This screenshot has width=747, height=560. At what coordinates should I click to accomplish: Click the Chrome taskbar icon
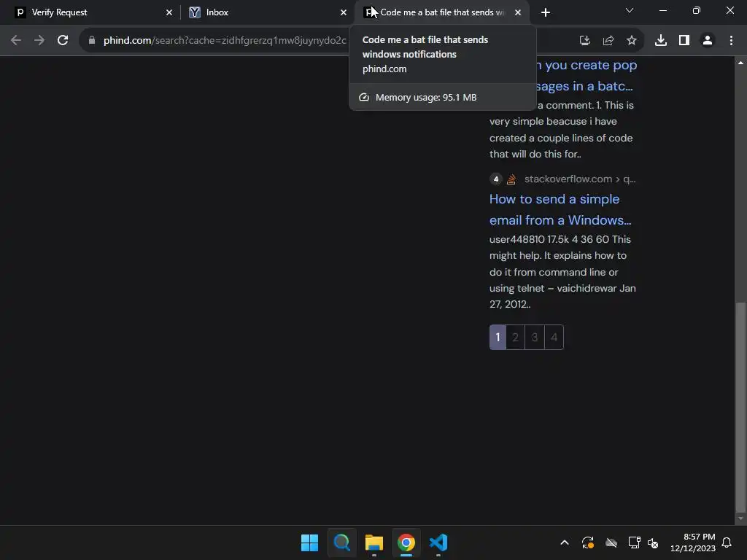click(406, 542)
